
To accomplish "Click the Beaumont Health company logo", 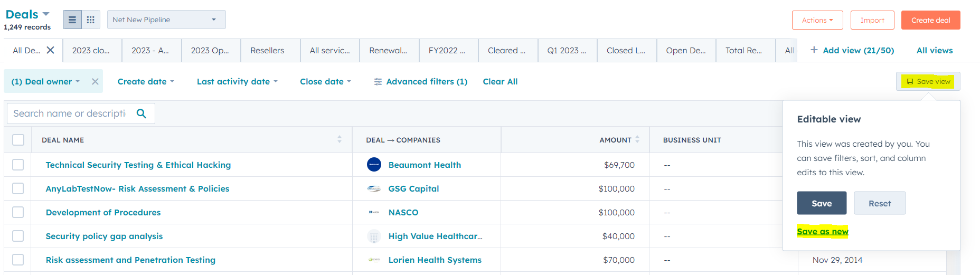I will coord(374,165).
